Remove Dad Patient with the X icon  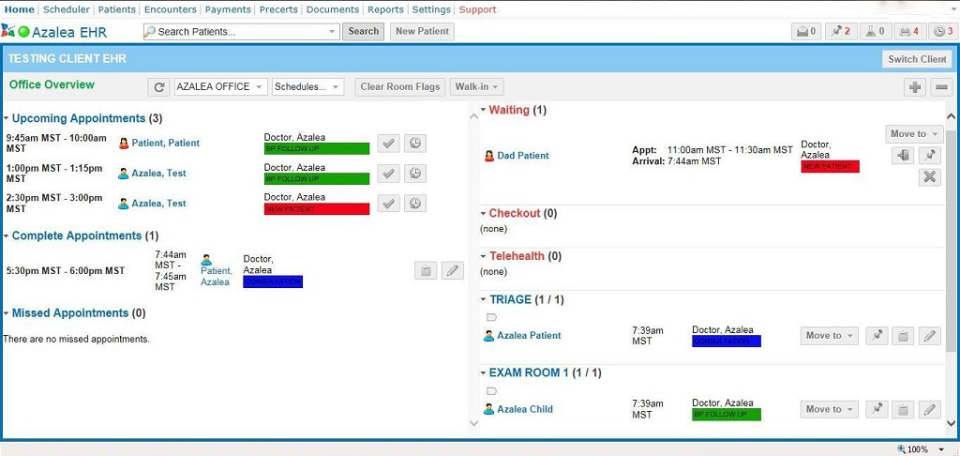[x=930, y=177]
